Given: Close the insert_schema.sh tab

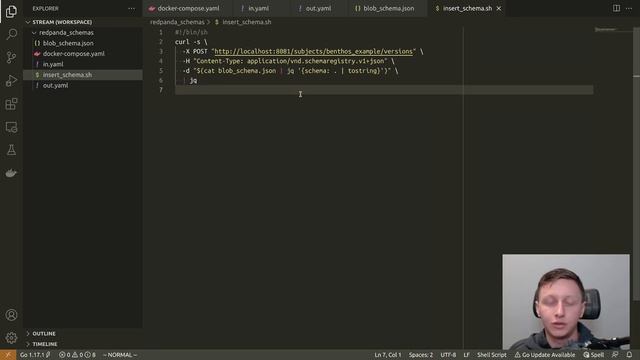Looking at the screenshot, I should [x=499, y=8].
